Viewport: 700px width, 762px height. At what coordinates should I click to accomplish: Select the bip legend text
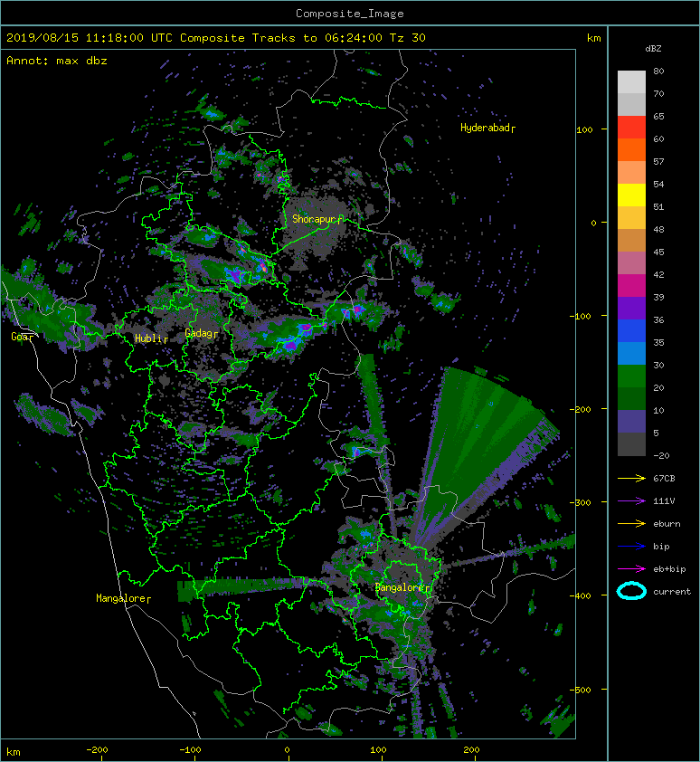(x=662, y=547)
